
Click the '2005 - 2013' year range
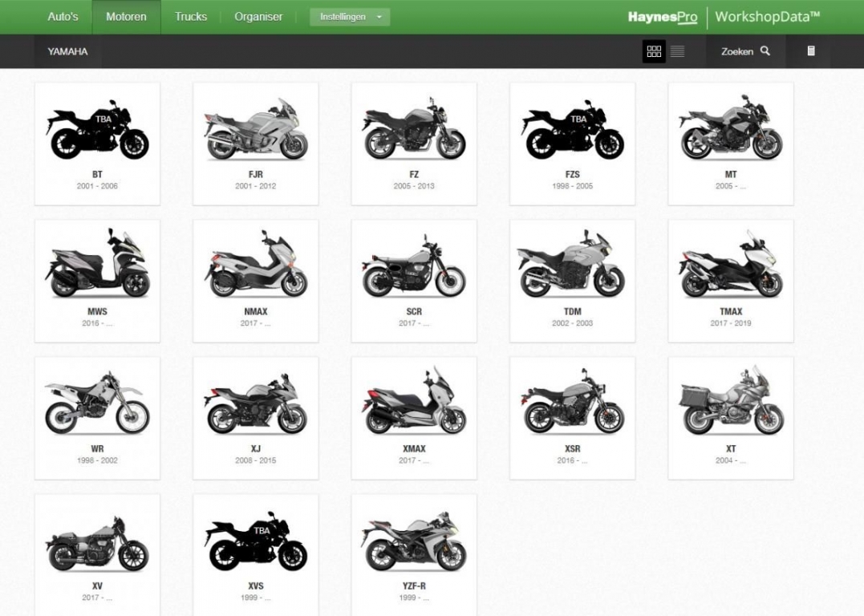pos(414,186)
